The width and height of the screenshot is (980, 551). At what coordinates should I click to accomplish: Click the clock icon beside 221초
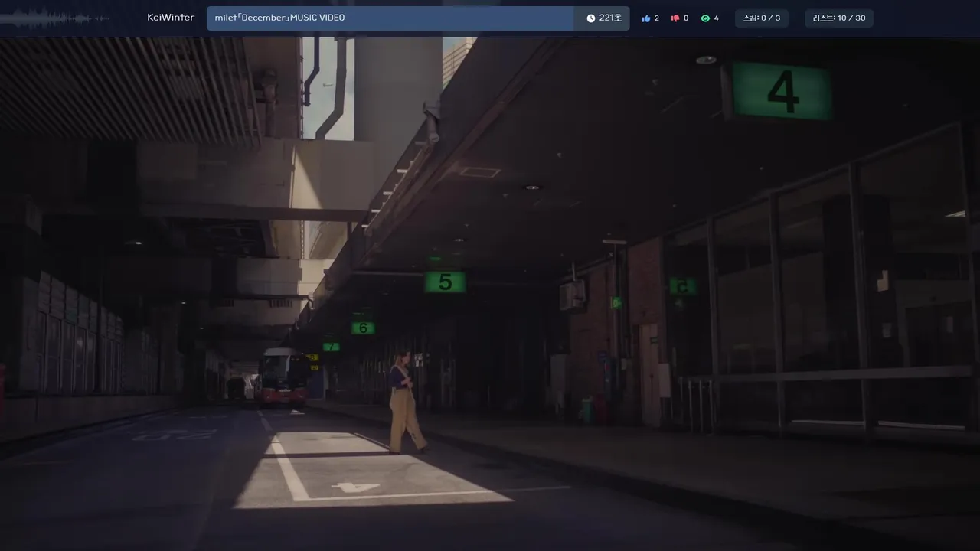pos(591,18)
